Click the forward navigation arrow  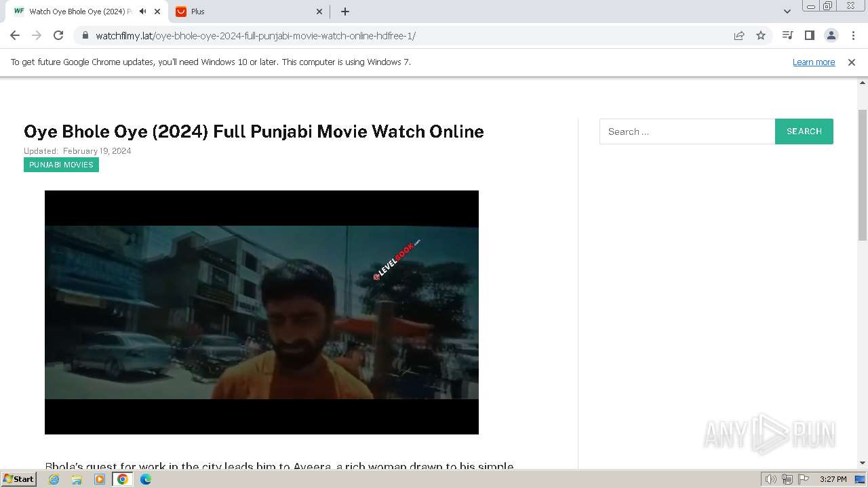point(37,35)
